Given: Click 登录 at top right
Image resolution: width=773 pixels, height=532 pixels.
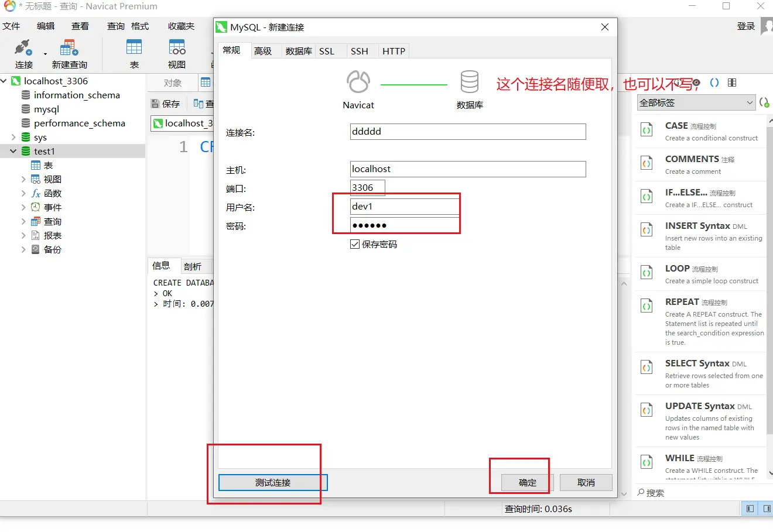Looking at the screenshot, I should pos(746,26).
